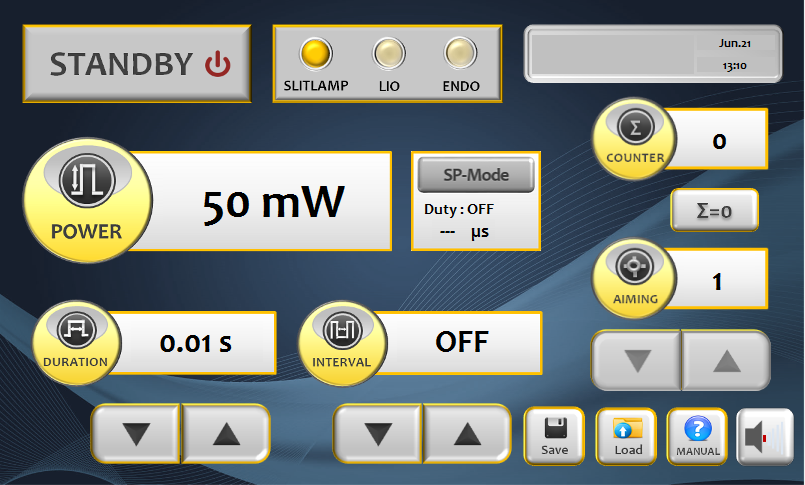The image size is (805, 485).
Task: Decrease with down arrow below DURATION
Action: tap(136, 434)
